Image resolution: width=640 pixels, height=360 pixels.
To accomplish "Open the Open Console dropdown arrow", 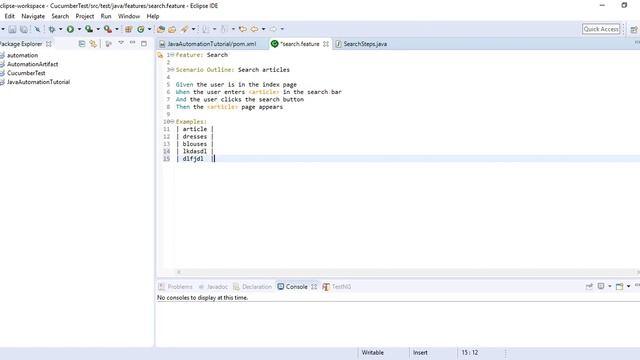I will coord(629,287).
